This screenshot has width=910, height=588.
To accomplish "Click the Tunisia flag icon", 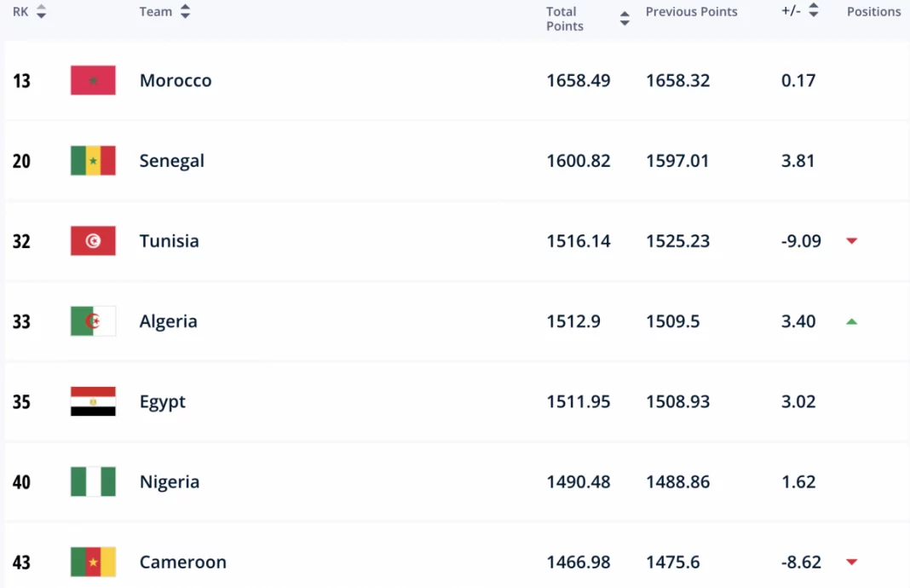I will [x=92, y=240].
